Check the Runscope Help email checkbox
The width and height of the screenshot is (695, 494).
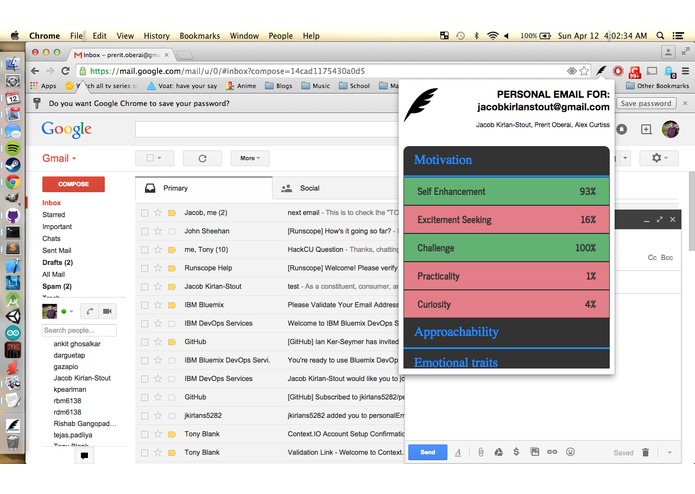(144, 268)
